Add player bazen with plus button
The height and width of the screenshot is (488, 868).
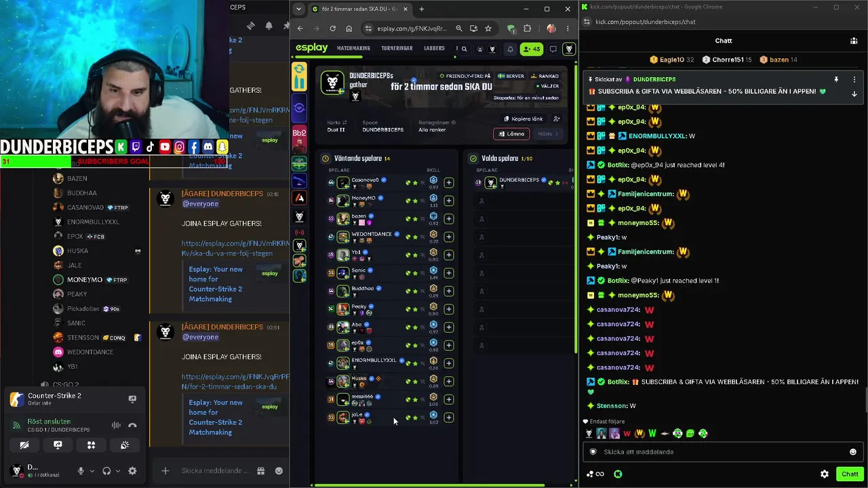click(448, 218)
